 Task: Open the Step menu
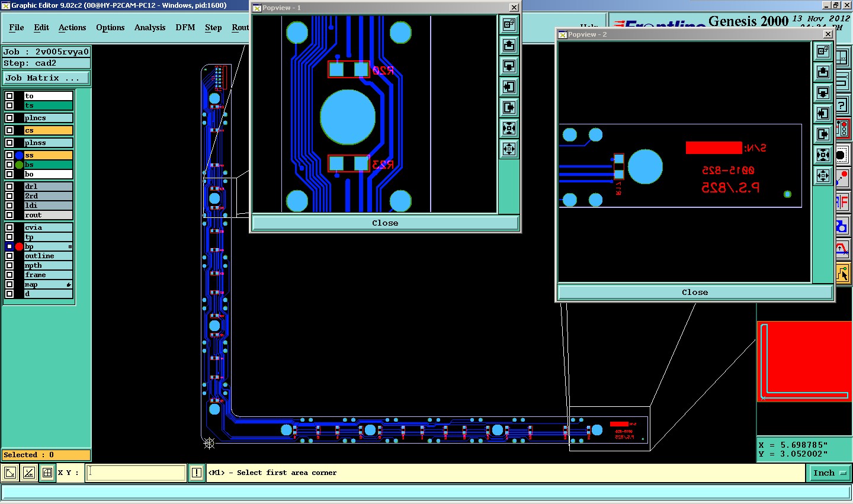point(213,27)
